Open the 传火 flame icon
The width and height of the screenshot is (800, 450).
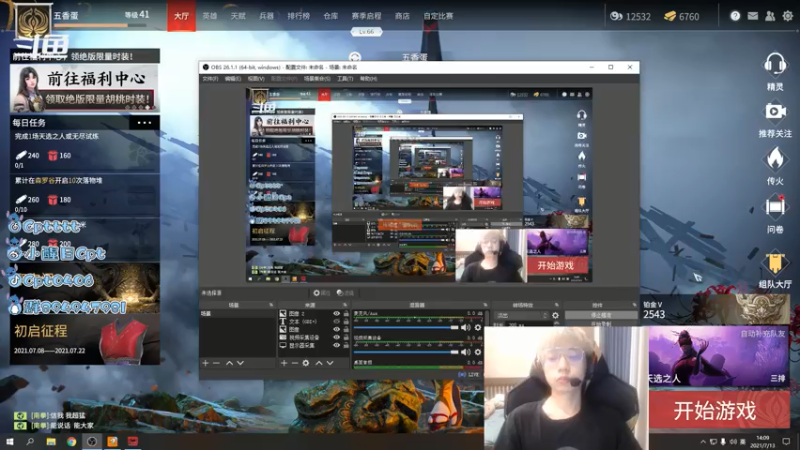[x=775, y=159]
